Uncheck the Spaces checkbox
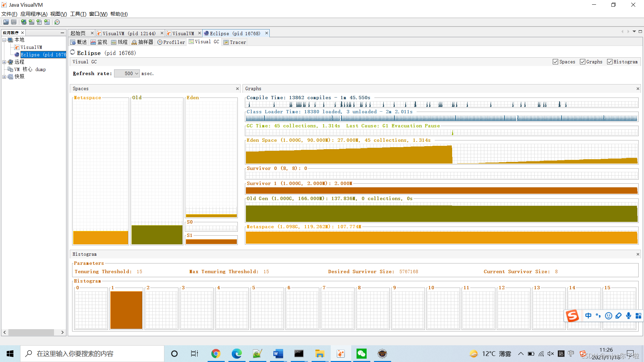Screen dimensions: 644x362 556,62
